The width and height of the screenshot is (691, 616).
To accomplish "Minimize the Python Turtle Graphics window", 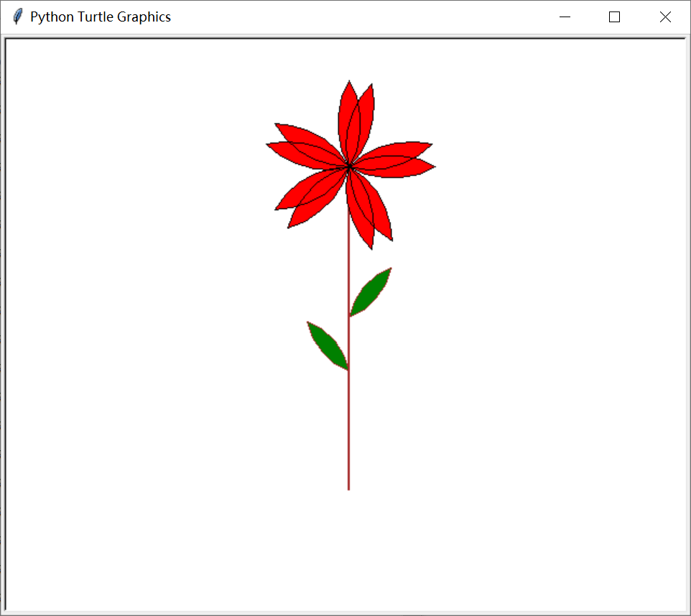I will [x=565, y=17].
